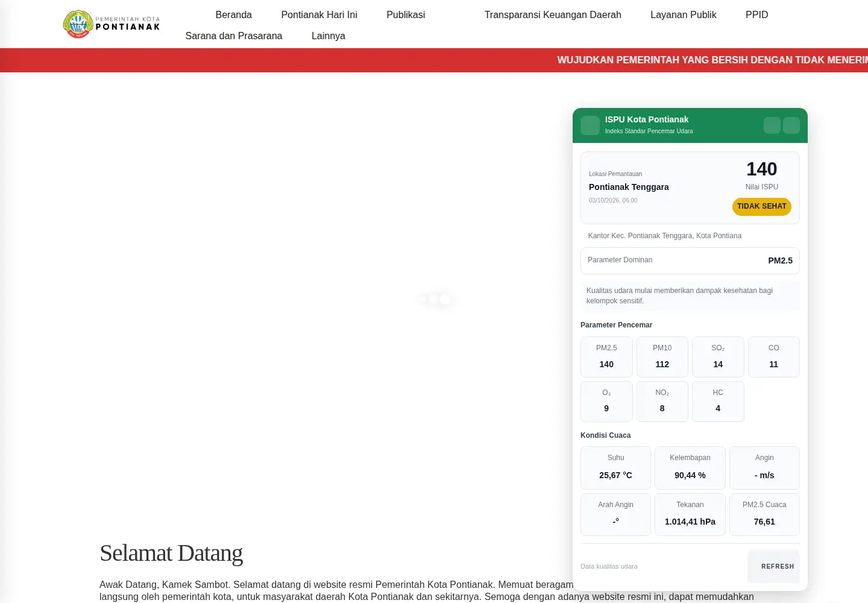Go to Pontianak Hari Ini
The height and width of the screenshot is (603, 868).
click(x=319, y=14)
